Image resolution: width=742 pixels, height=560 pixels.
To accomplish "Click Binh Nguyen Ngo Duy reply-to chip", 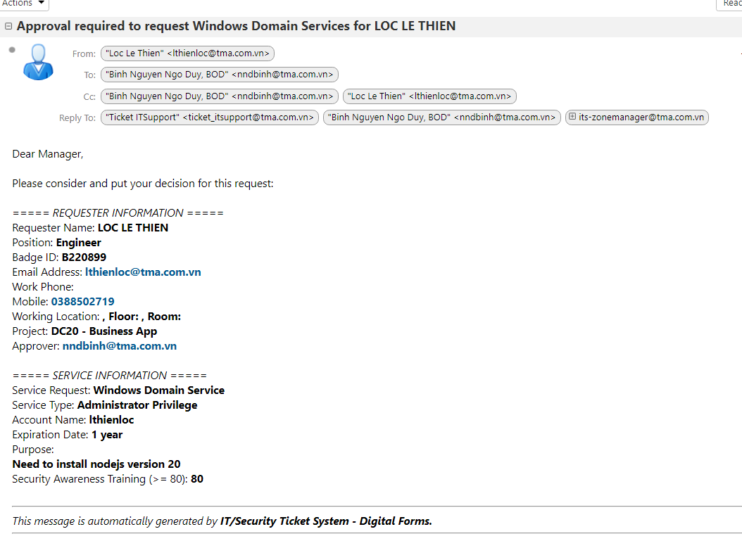I will [x=441, y=117].
